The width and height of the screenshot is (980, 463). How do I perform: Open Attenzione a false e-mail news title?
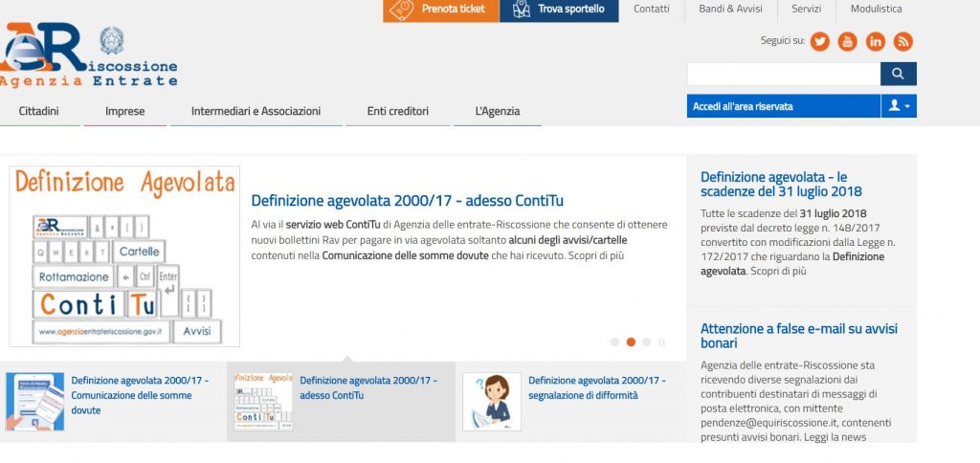[x=799, y=336]
